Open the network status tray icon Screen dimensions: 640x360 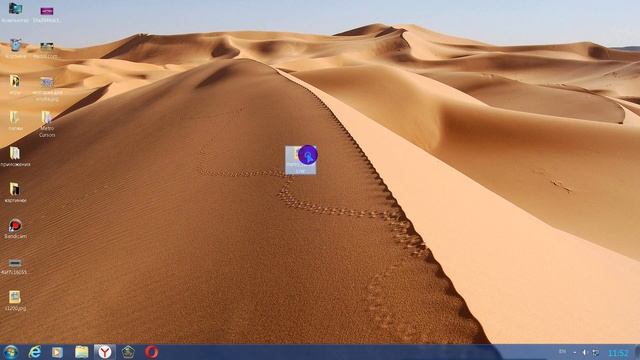[x=596, y=352]
